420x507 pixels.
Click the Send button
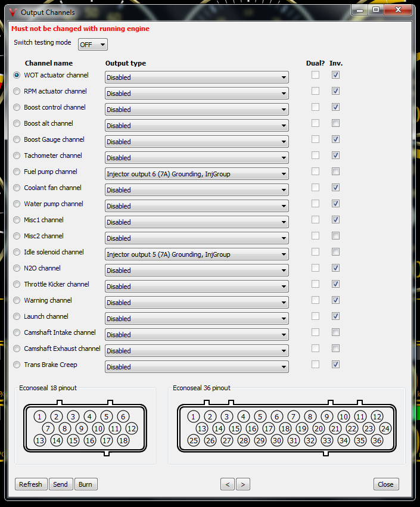point(60,484)
